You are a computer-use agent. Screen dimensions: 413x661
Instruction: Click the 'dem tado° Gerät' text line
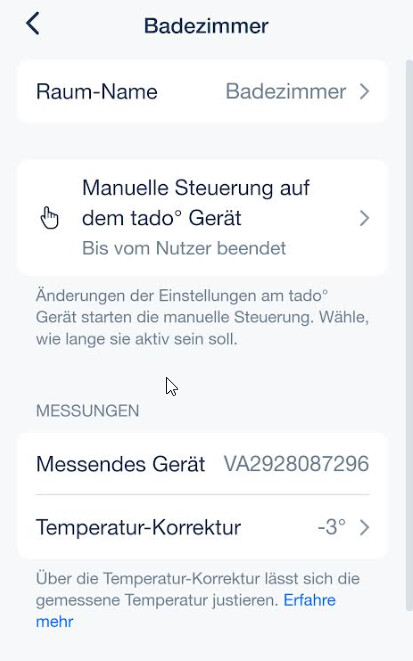coord(162,218)
